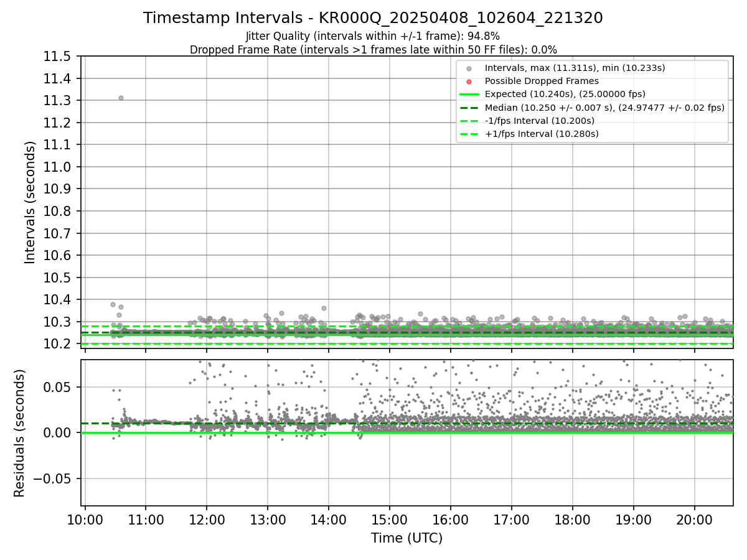
Task: Click the outlier data point near 11.3 seconds
Action: (x=121, y=98)
